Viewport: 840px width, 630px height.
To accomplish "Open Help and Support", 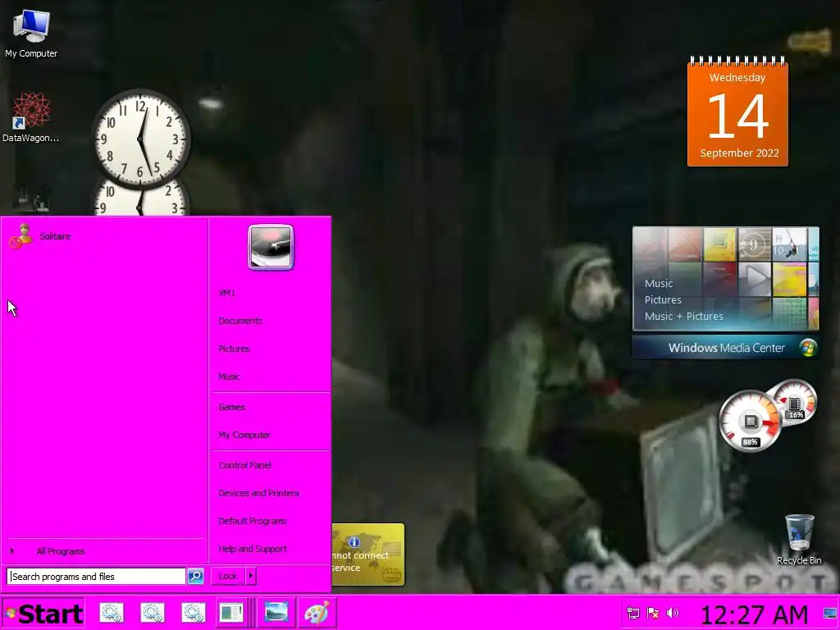I will (253, 549).
